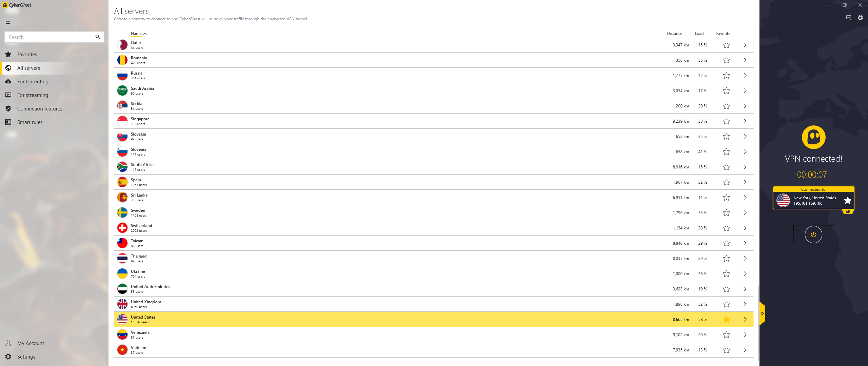Sort servers by Load column
868x366 pixels.
(699, 34)
